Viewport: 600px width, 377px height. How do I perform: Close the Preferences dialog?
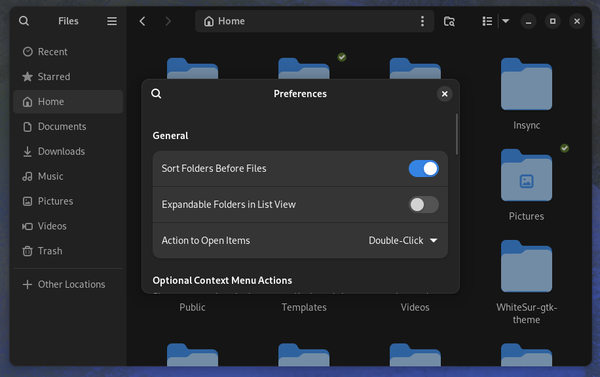coord(444,94)
